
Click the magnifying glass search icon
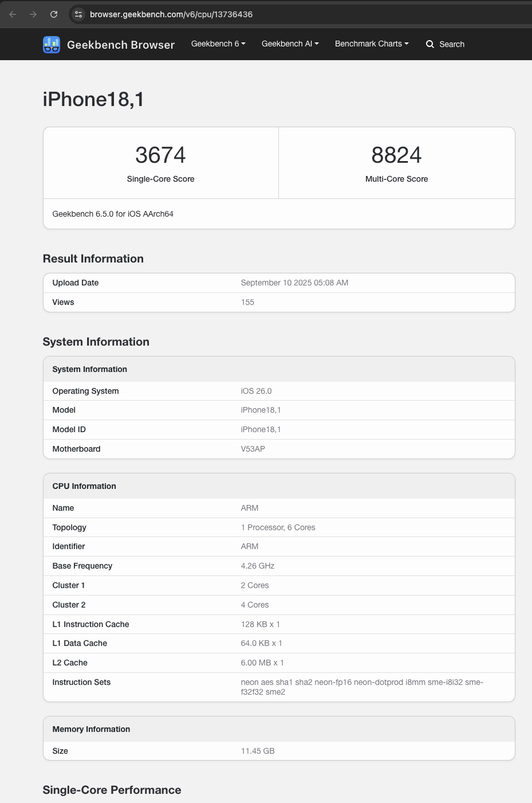pyautogui.click(x=430, y=44)
